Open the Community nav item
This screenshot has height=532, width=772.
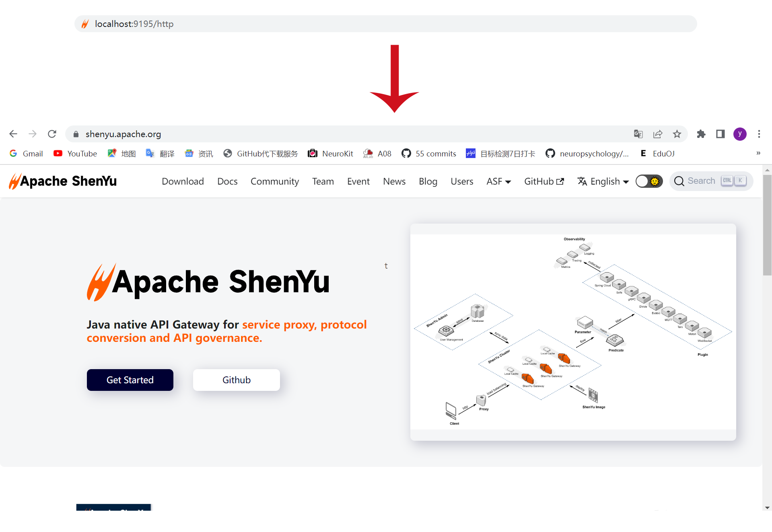[275, 181]
